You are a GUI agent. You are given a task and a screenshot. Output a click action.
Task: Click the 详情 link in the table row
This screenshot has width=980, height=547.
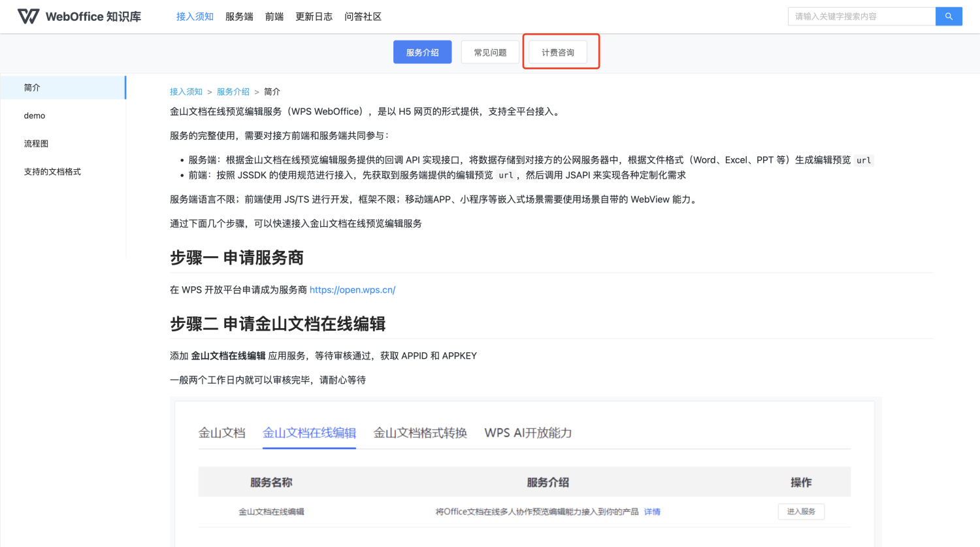652,512
